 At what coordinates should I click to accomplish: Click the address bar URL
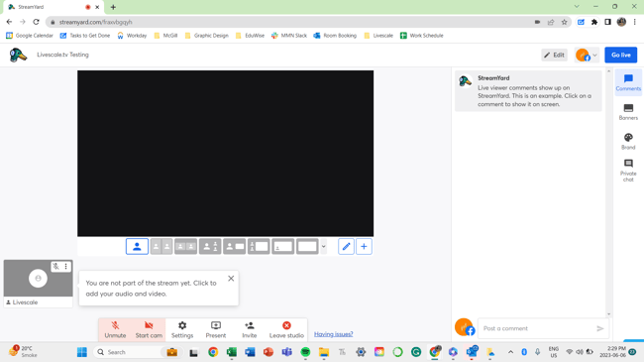[x=96, y=22]
